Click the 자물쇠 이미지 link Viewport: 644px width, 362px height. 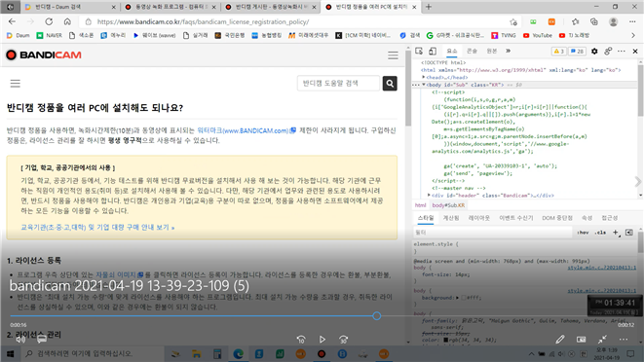[x=120, y=274]
